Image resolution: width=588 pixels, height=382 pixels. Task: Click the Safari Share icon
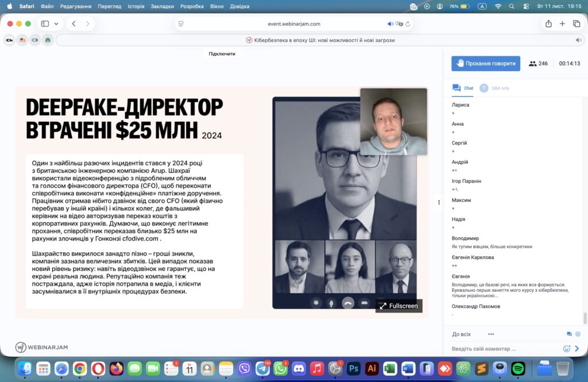point(548,24)
